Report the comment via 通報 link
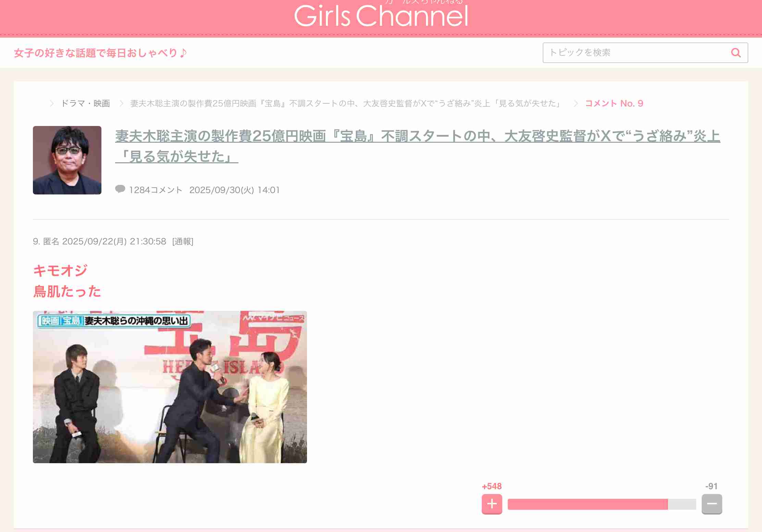Screen dimensions: 762x532 183,242
